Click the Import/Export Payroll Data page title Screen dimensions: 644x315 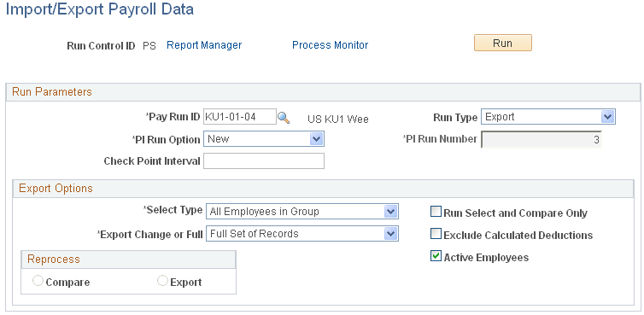coord(99,10)
